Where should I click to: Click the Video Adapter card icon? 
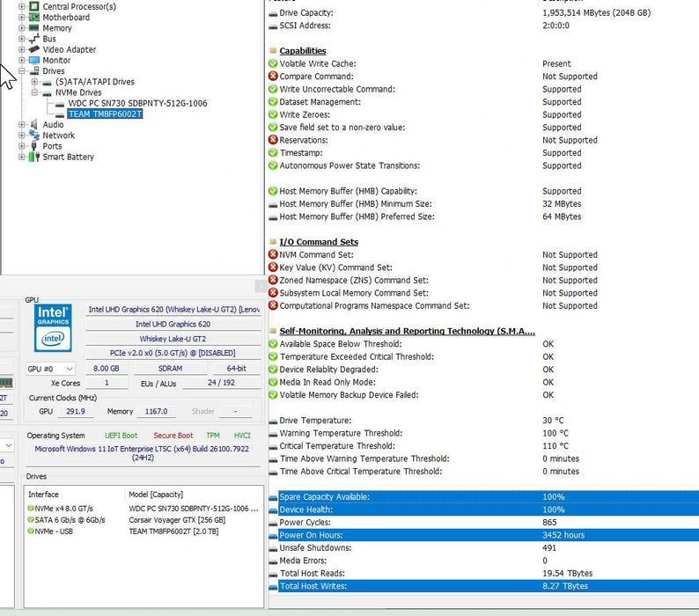click(x=33, y=49)
